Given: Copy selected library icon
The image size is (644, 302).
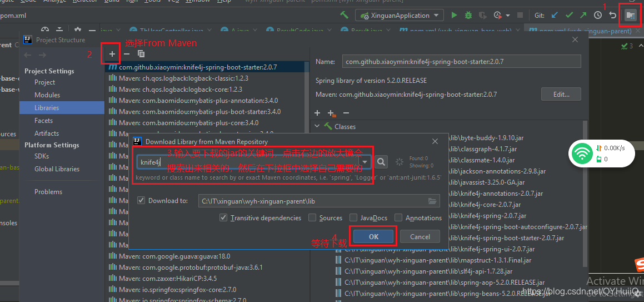Looking at the screenshot, I should tap(141, 54).
